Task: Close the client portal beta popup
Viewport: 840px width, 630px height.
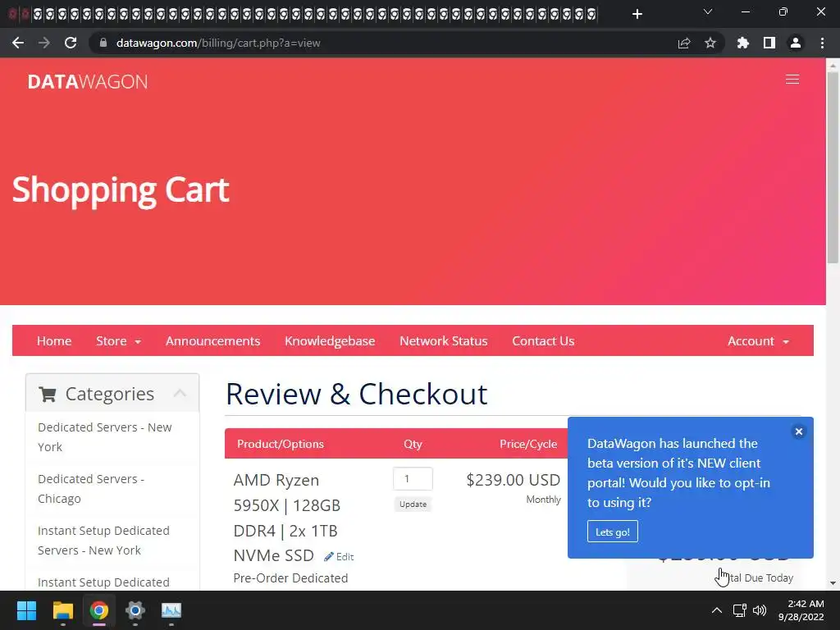Action: (x=798, y=431)
